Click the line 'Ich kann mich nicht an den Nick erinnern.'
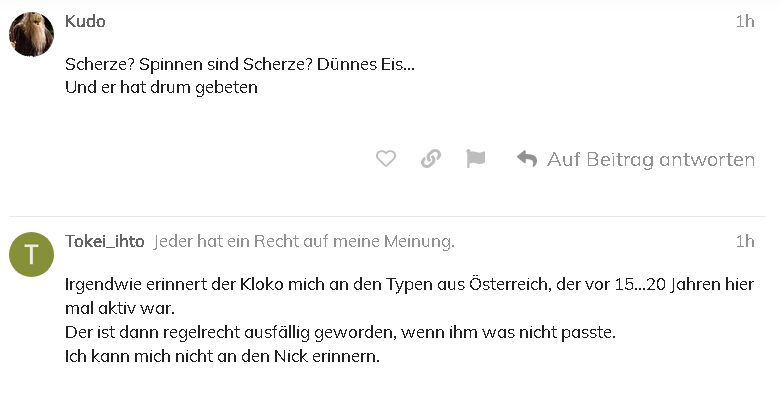 click(x=222, y=356)
